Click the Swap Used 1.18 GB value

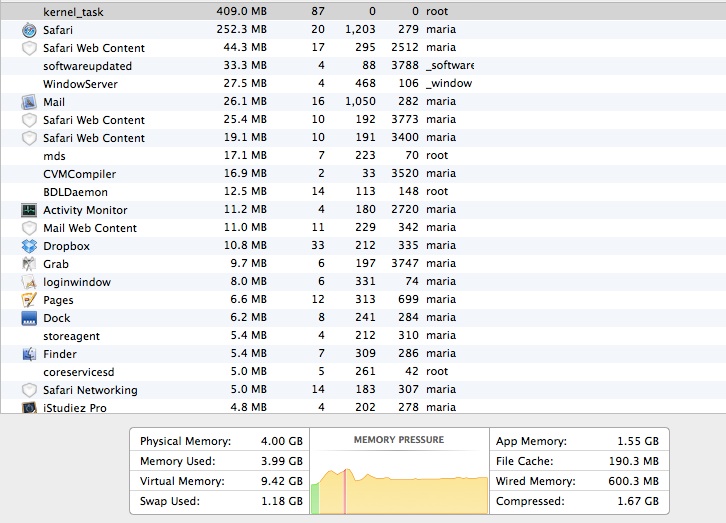tap(282, 501)
